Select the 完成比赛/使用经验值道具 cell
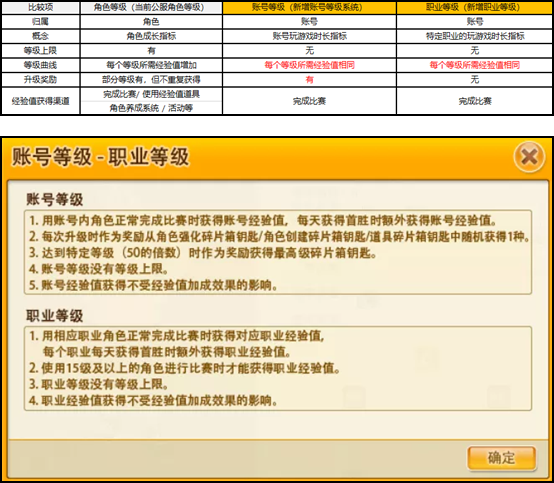 151,94
